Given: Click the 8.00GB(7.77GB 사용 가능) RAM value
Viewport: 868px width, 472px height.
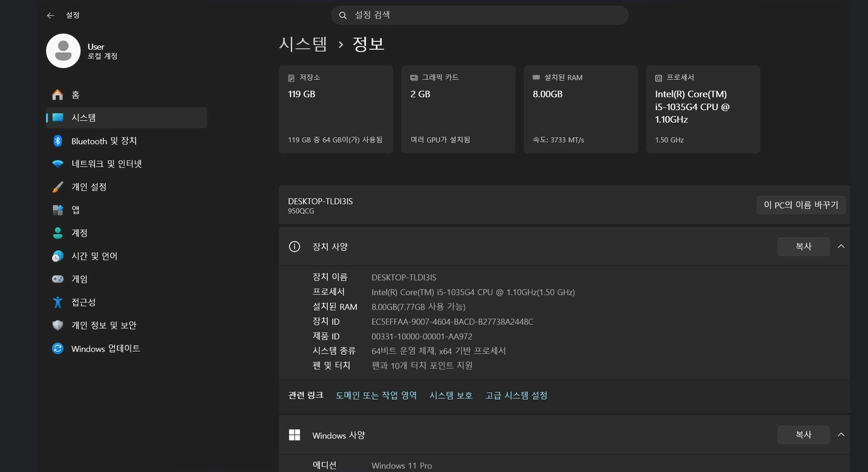Looking at the screenshot, I should coord(418,307).
